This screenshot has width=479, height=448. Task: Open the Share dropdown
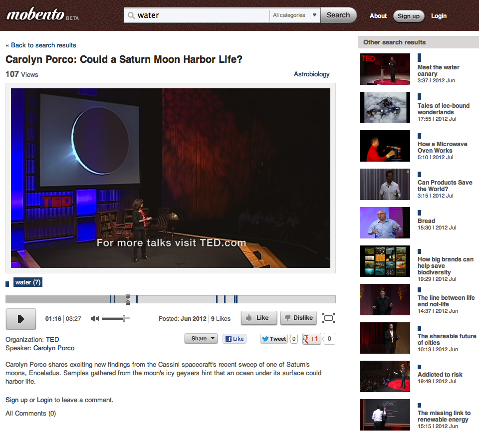[201, 338]
